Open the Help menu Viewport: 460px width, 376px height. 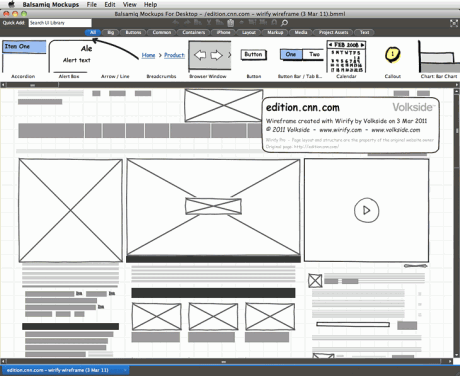[x=150, y=5]
